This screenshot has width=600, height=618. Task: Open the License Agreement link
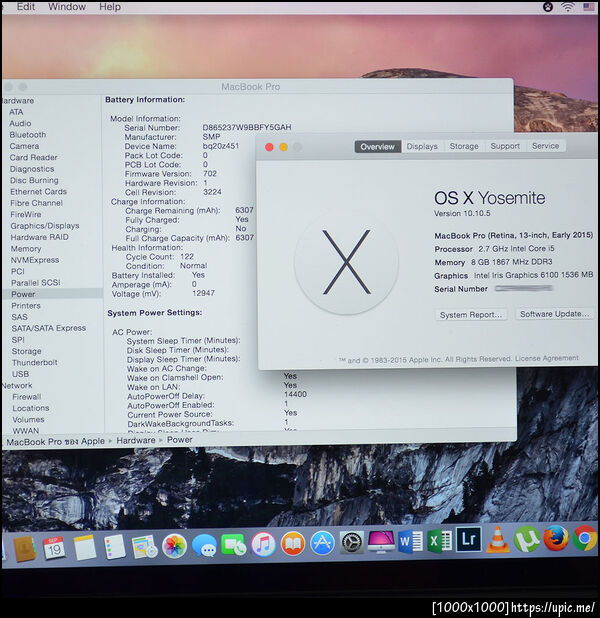[547, 358]
